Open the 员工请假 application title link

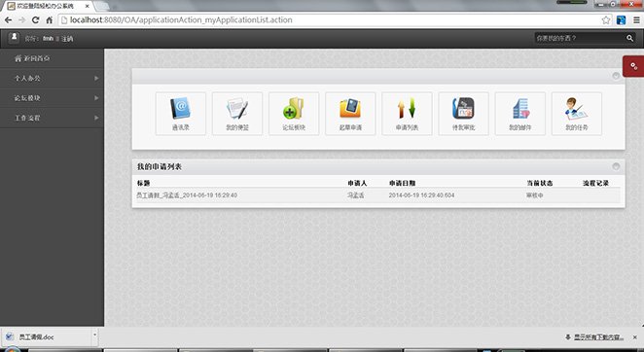[x=187, y=195]
